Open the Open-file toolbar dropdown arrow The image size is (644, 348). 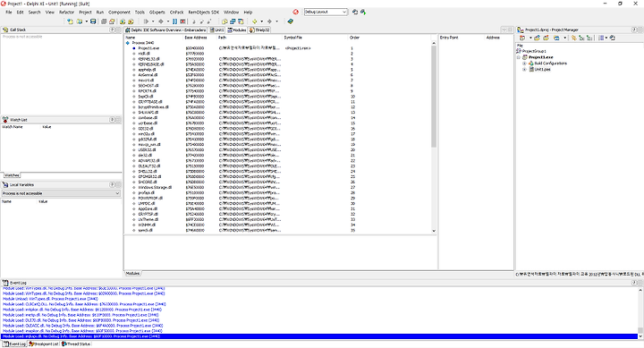point(86,21)
